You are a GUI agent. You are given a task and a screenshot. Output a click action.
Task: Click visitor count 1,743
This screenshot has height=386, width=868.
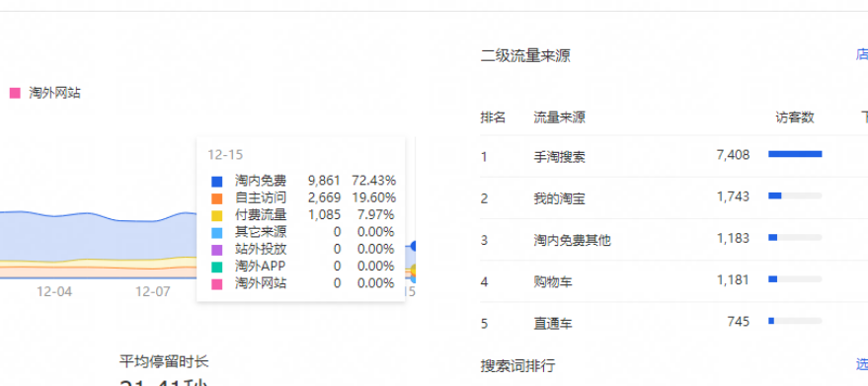pyautogui.click(x=733, y=196)
